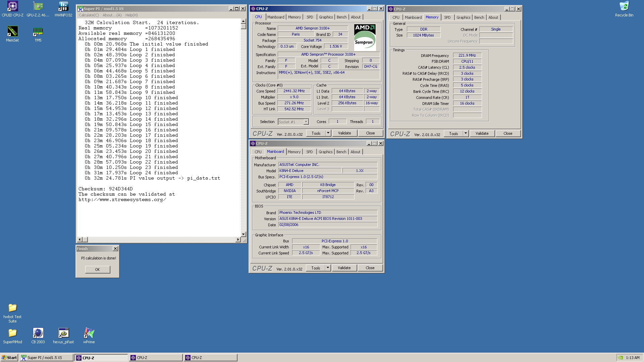
Task: Open Graphics tab in CPU window
Action: (x=326, y=17)
